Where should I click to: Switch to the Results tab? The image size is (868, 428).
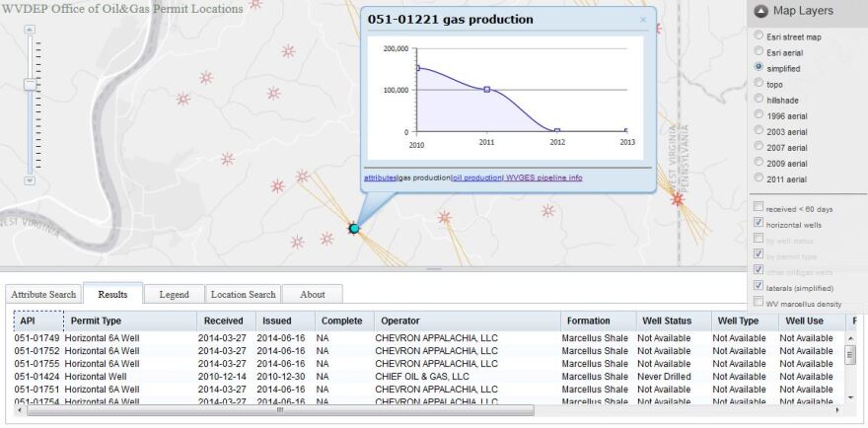[112, 294]
